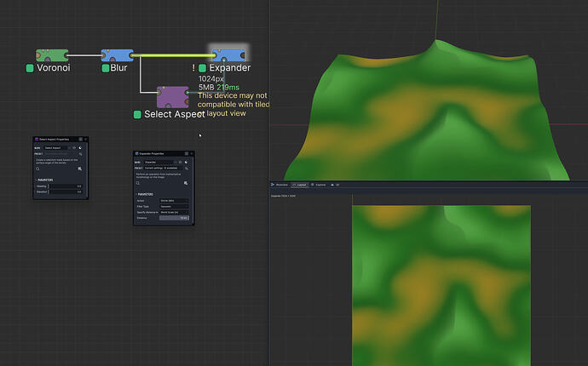This screenshot has height=366, width=588.
Task: Click the search icon in Select Aspect Properties
Action: (37, 169)
